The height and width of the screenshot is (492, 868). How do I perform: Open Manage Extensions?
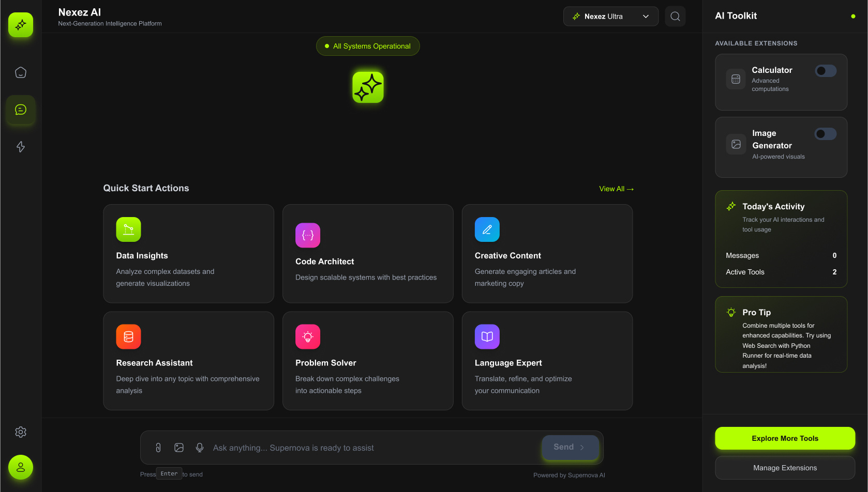(785, 468)
